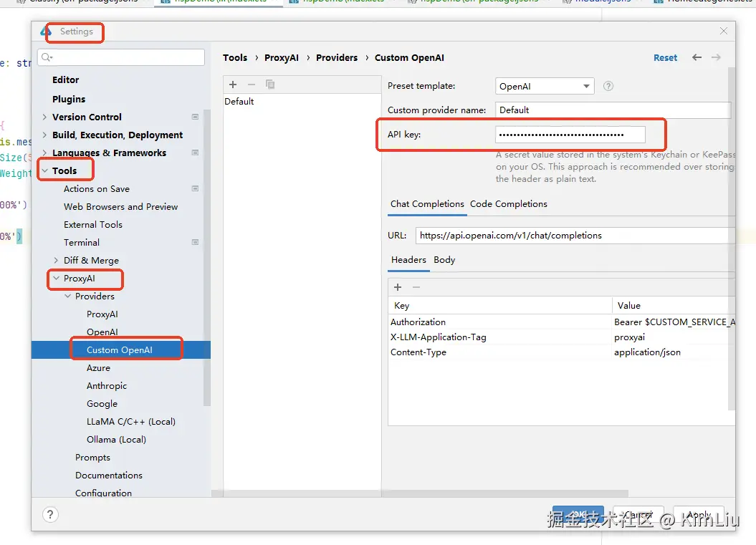Screen dimensions: 756x545
Task: Click Languages & Frameworks project marker icon
Action: click(x=195, y=153)
